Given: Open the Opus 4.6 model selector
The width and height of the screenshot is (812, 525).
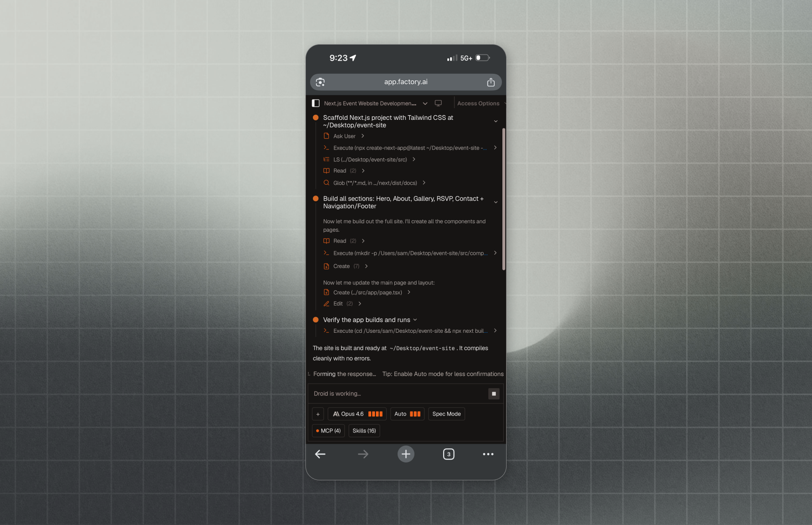Looking at the screenshot, I should [357, 414].
